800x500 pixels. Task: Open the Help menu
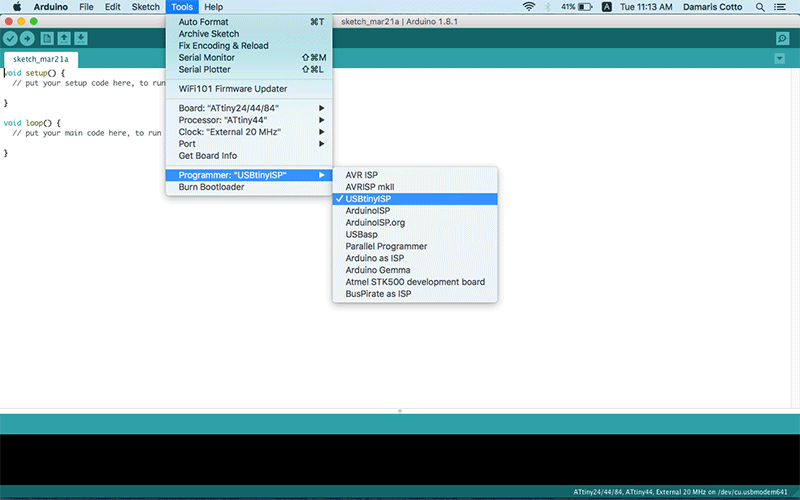pyautogui.click(x=213, y=7)
